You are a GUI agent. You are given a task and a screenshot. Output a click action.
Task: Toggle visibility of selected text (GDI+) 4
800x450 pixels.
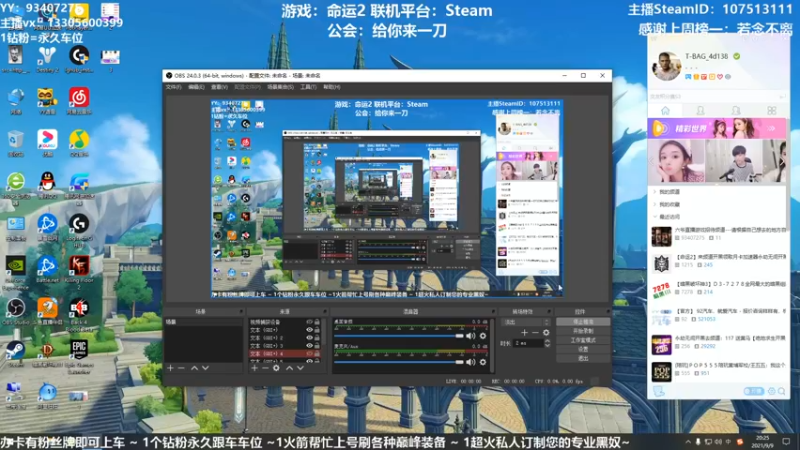(309, 354)
